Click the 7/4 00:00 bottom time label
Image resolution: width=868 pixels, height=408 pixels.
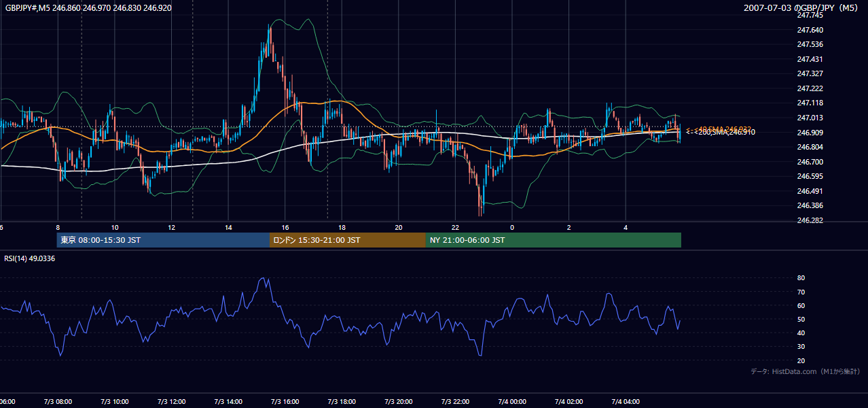[512, 402]
